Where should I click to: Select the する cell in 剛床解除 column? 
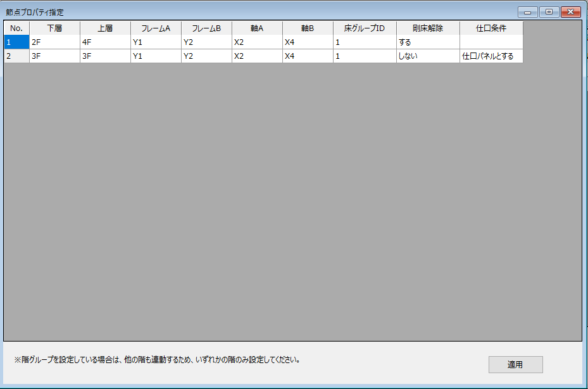click(428, 42)
